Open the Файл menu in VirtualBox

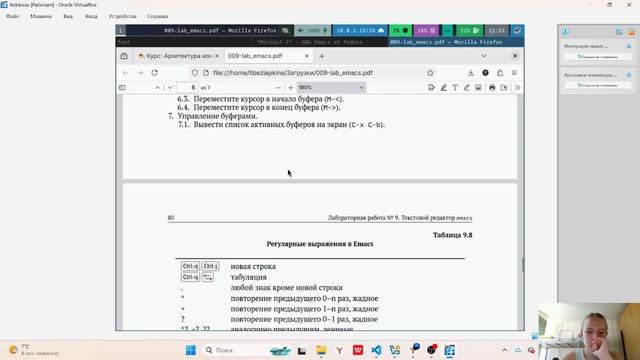tap(12, 16)
